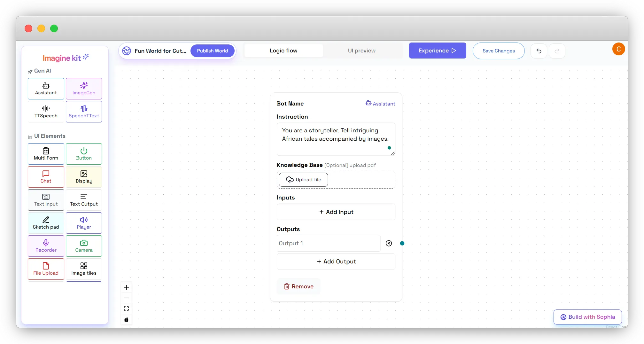Select the ImageGen tool
Viewport: 644px width, 344px height.
pos(84,89)
